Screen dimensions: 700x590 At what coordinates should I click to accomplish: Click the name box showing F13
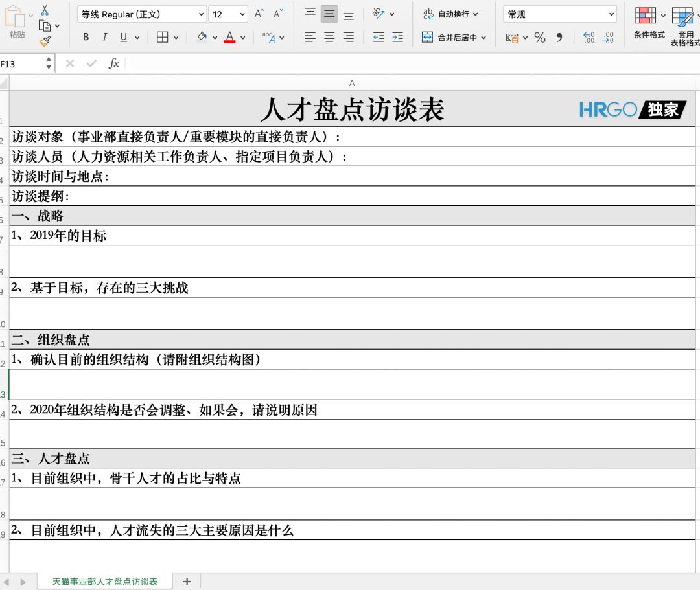tap(21, 63)
